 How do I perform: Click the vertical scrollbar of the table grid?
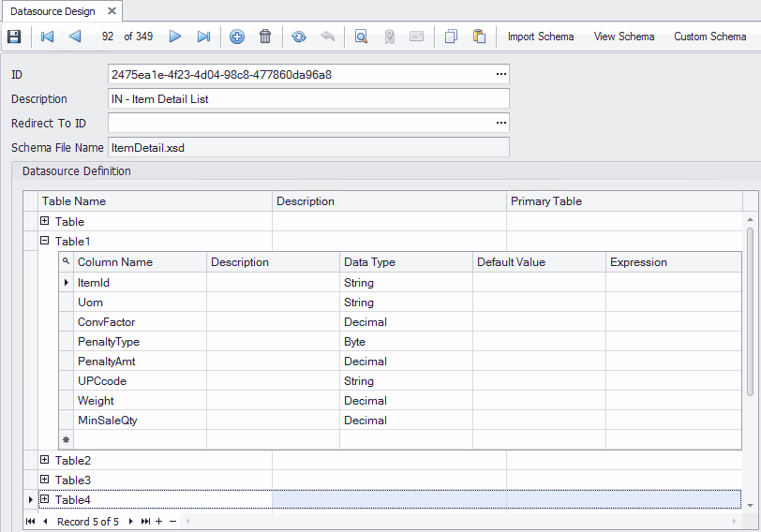tap(750, 309)
